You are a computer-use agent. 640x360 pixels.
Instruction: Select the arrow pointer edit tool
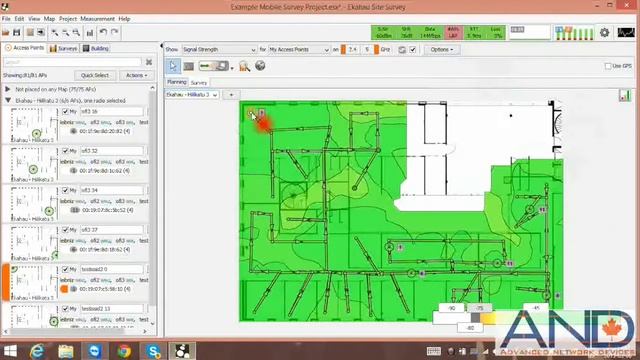[x=173, y=66]
